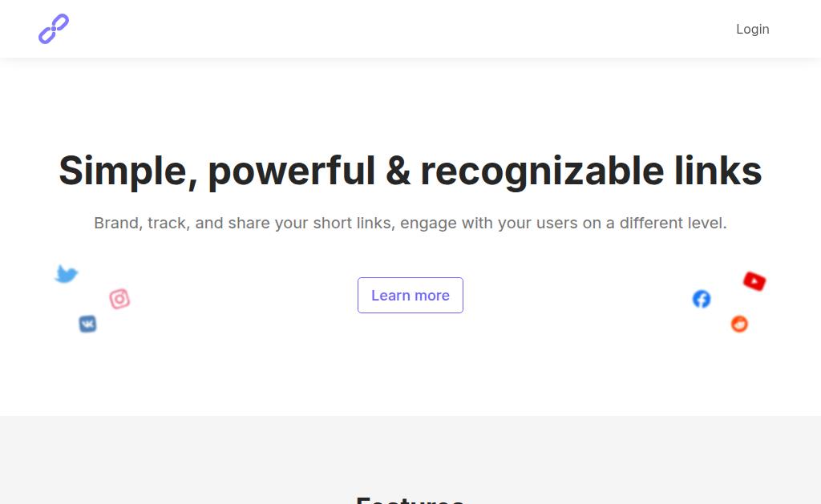Click the ampersand in the headline
Screen dimensions: 821x504
[x=398, y=171]
